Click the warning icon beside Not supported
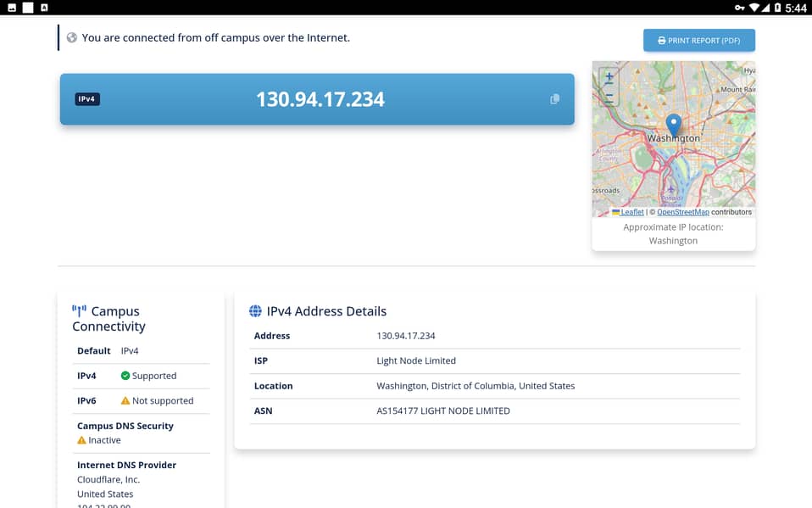The width and height of the screenshot is (812, 508). (125, 400)
